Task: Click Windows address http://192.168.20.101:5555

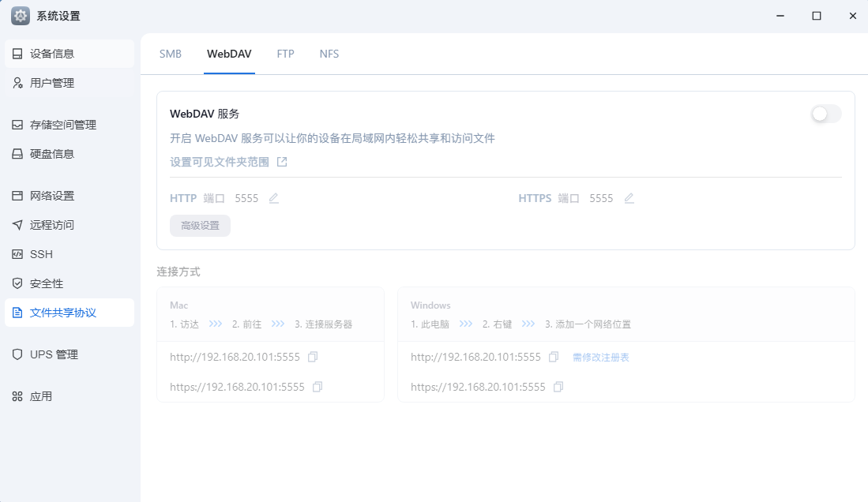Action: pos(475,357)
